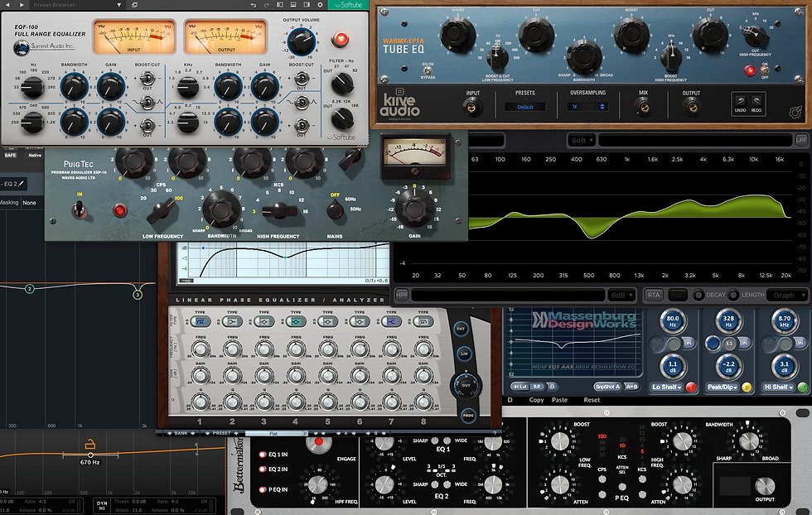Open the Hi Shelf type dropdown in MDW EQ
The height and width of the screenshot is (515, 812).
click(x=778, y=387)
